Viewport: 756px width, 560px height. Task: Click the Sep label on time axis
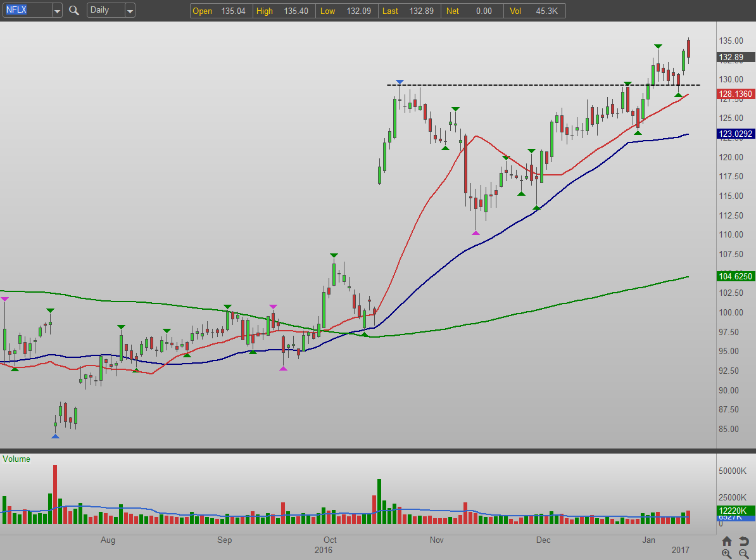click(224, 540)
